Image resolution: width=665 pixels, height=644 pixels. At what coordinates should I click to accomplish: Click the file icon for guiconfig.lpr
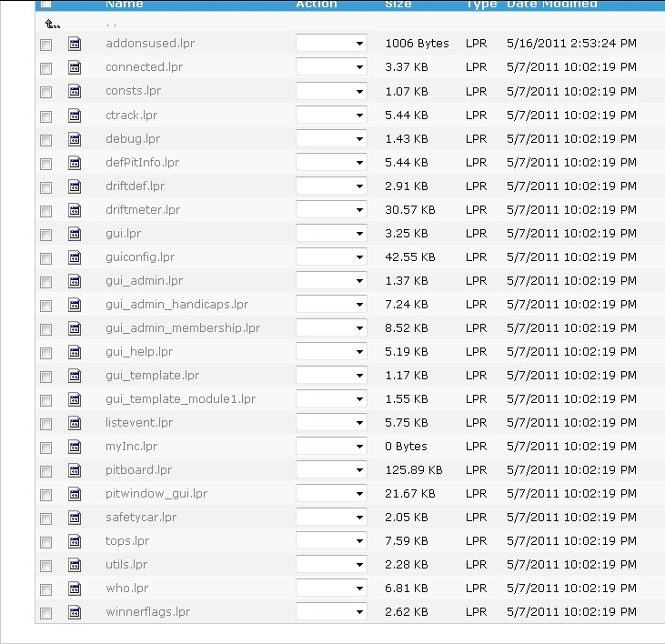(x=75, y=257)
